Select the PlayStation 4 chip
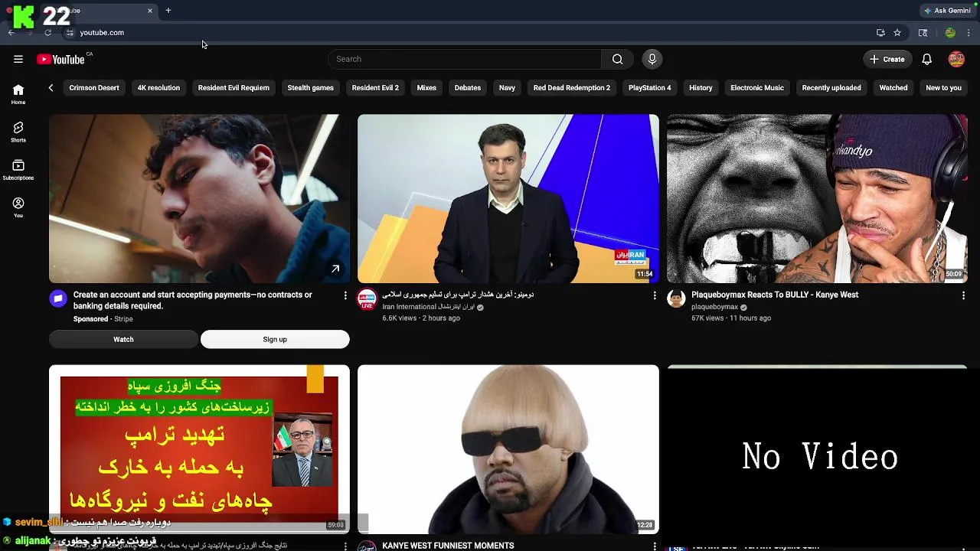Screen dimensions: 980x551 649,88
